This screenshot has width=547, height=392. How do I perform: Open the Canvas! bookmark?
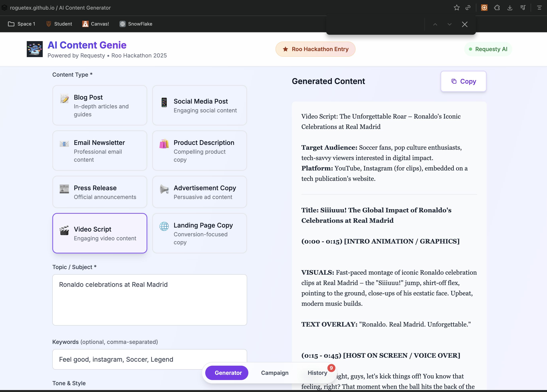point(96,24)
